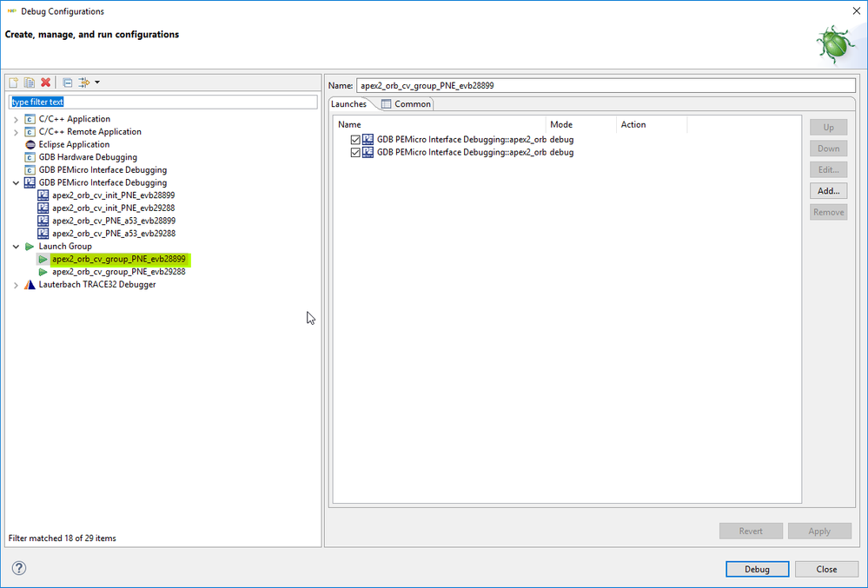The width and height of the screenshot is (868, 588).
Task: Select apex2_orb_cv_init_PNE_evb28899 configuration
Action: (114, 195)
